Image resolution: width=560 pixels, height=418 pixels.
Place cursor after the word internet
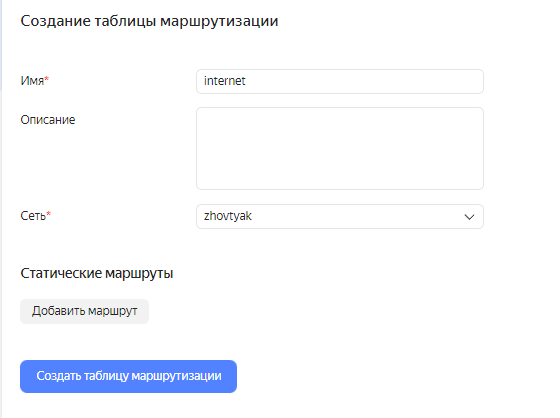(246, 81)
